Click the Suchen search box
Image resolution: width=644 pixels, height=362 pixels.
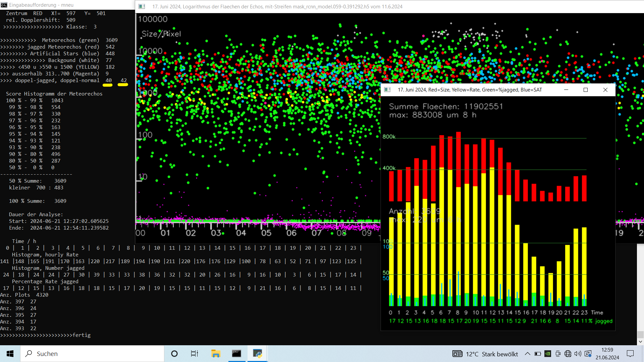[93, 354]
